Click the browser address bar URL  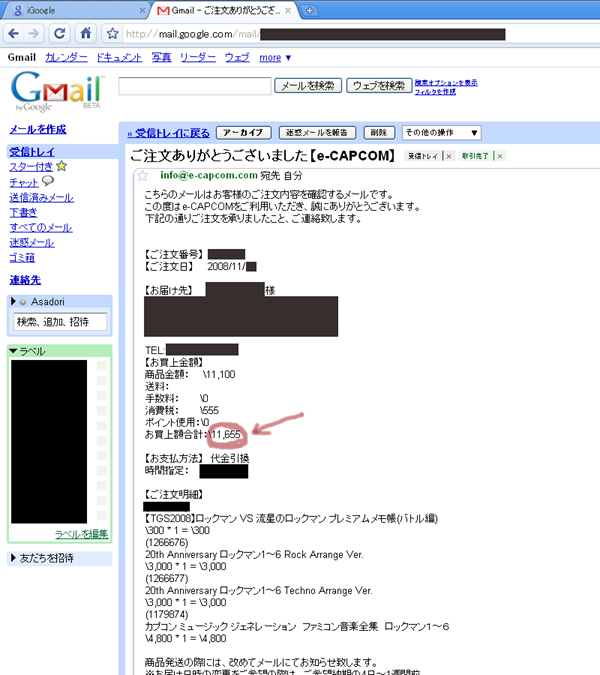click(x=192, y=34)
